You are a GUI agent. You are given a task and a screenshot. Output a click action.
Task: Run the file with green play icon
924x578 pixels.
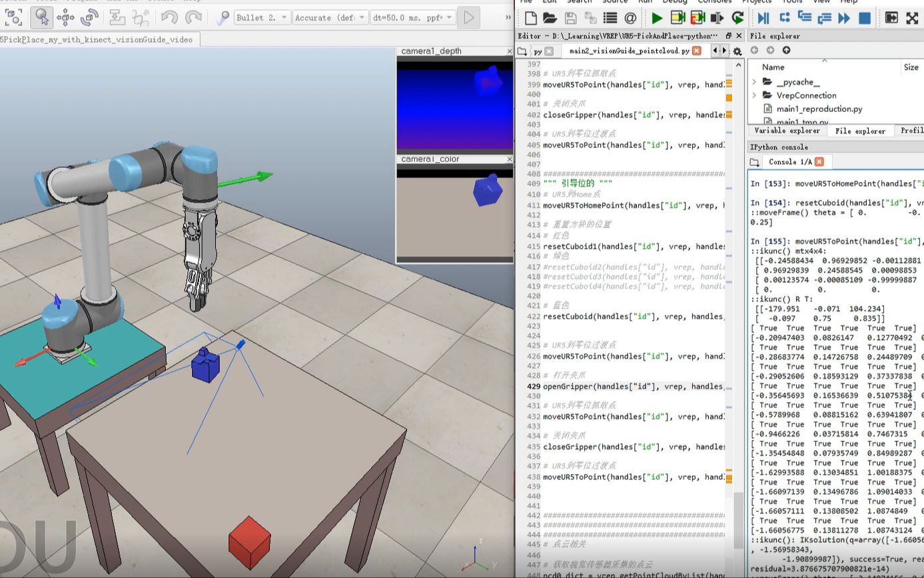(x=657, y=18)
